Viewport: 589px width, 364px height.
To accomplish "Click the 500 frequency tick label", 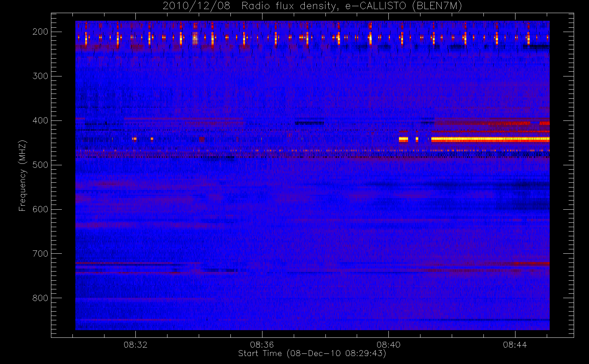I will (x=40, y=165).
